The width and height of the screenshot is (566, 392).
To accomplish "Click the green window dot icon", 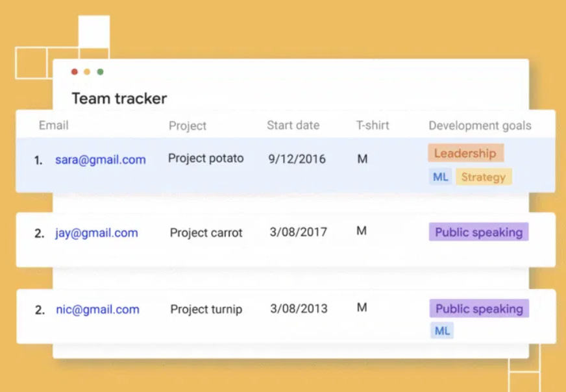I will pos(100,72).
